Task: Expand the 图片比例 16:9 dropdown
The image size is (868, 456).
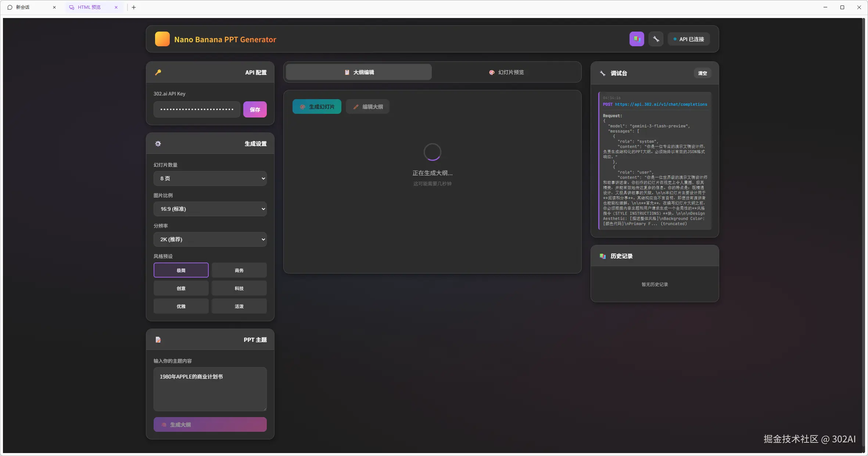Action: (x=210, y=209)
